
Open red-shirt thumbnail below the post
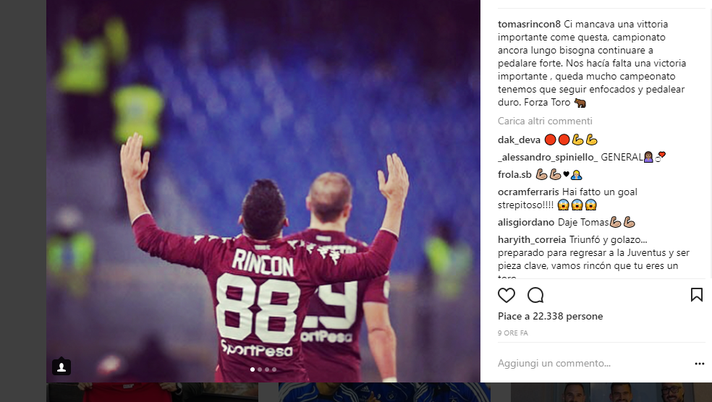coord(152,392)
